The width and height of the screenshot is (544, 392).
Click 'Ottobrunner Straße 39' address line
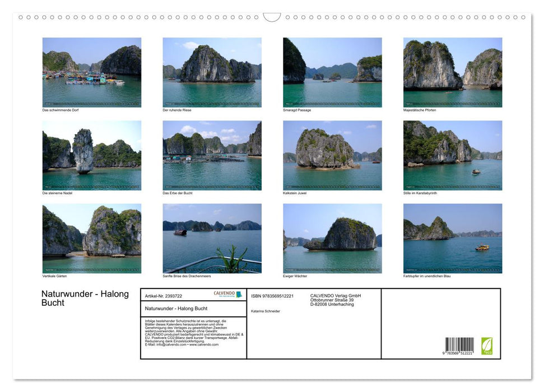(332, 300)
